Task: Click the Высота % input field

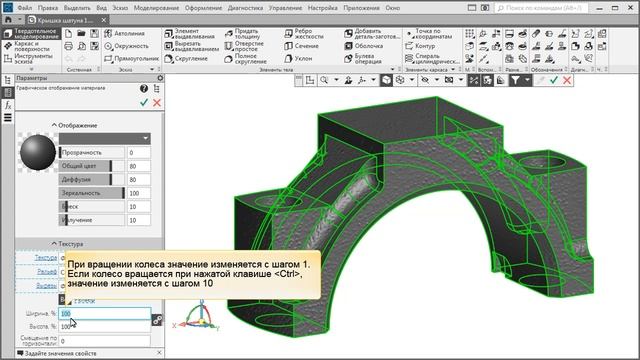Action: (x=105, y=327)
